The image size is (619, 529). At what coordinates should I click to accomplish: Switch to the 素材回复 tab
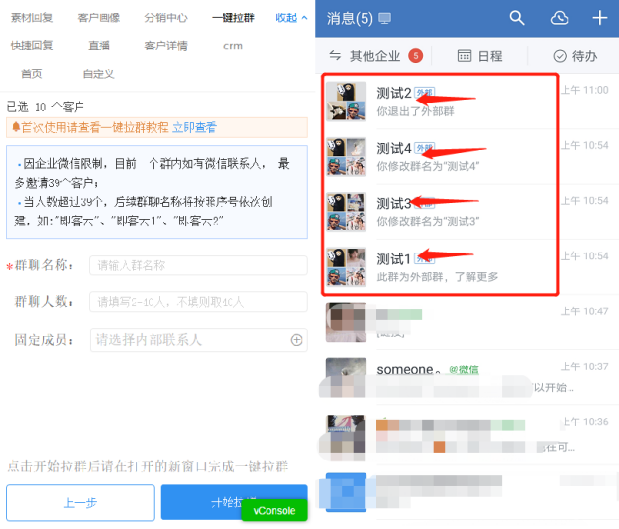coord(32,18)
